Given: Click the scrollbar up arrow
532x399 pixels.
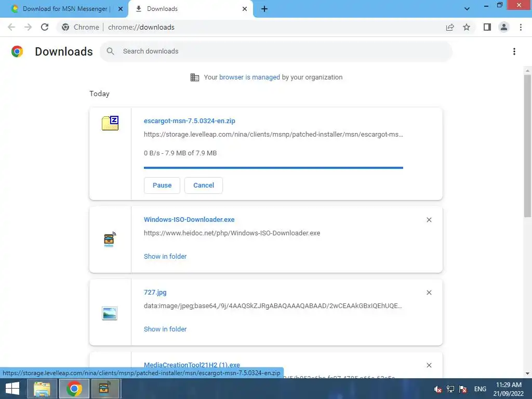Looking at the screenshot, I should point(527,71).
